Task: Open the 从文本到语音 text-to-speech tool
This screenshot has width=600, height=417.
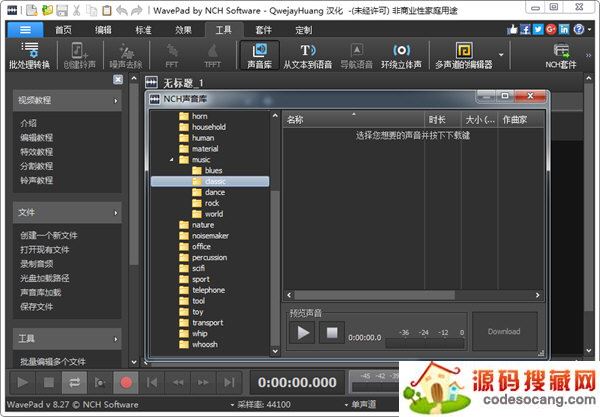Action: 308,56
